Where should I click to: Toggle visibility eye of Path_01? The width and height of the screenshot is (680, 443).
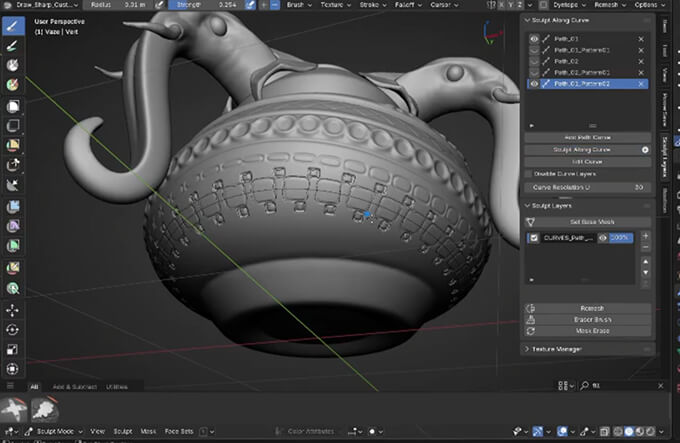[532, 38]
